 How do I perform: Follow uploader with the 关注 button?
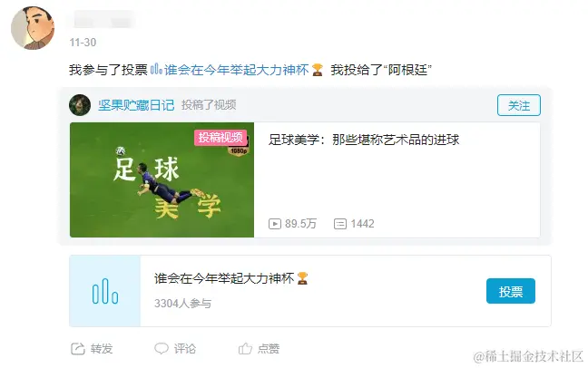coord(519,105)
